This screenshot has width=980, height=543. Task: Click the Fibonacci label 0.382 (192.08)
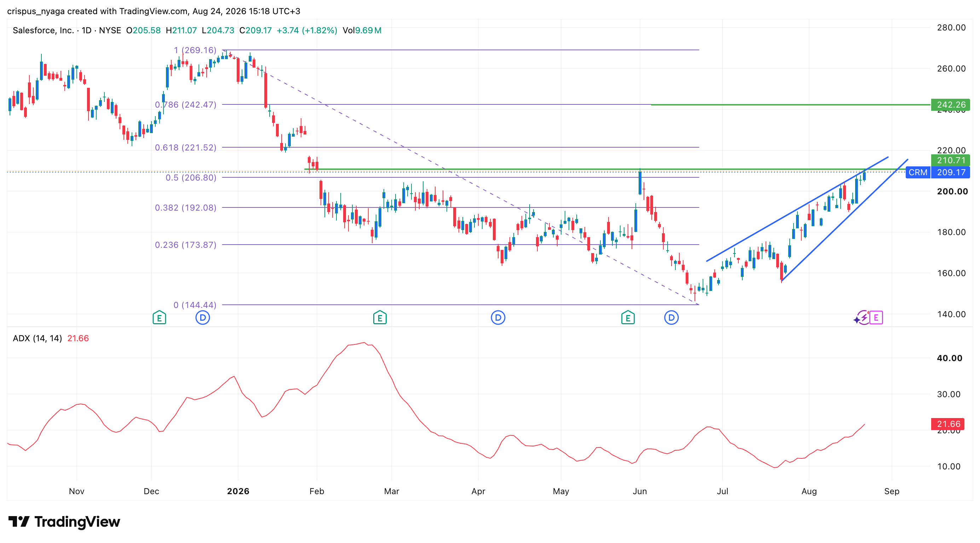pos(186,207)
